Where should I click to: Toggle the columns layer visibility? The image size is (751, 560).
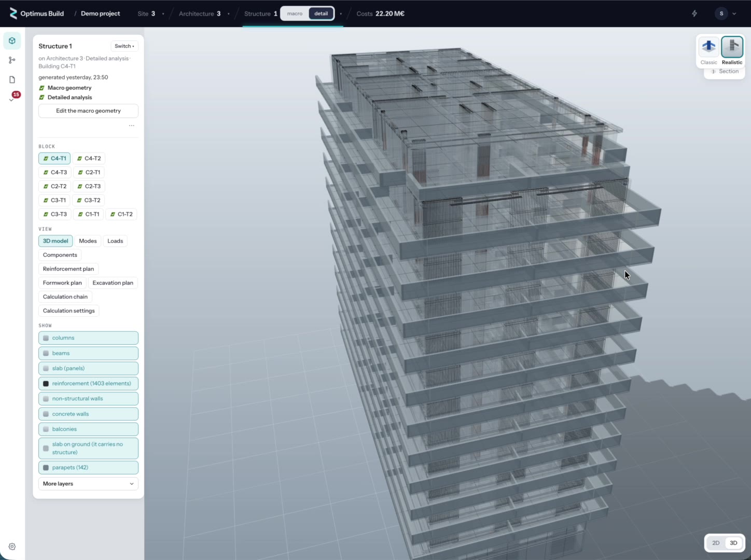88,338
